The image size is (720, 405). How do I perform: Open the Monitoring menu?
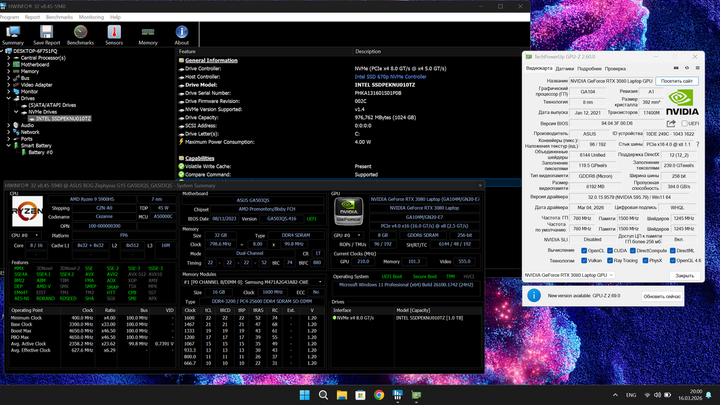91,17
